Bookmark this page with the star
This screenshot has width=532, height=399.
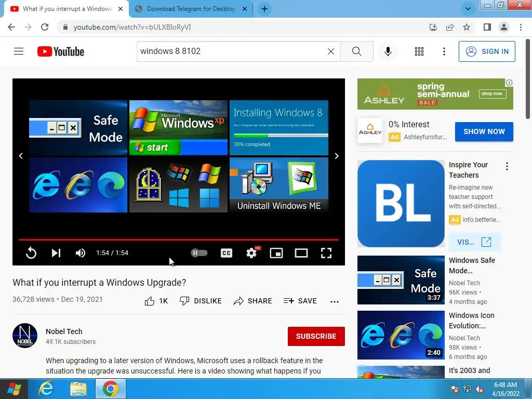467,27
